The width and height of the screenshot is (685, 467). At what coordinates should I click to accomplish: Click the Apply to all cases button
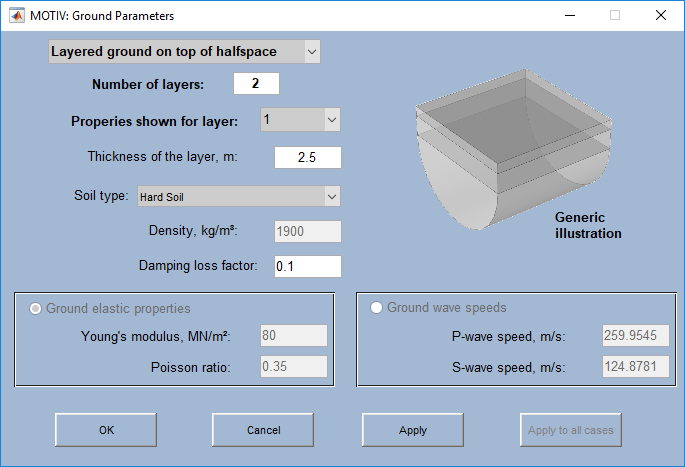[x=570, y=430]
